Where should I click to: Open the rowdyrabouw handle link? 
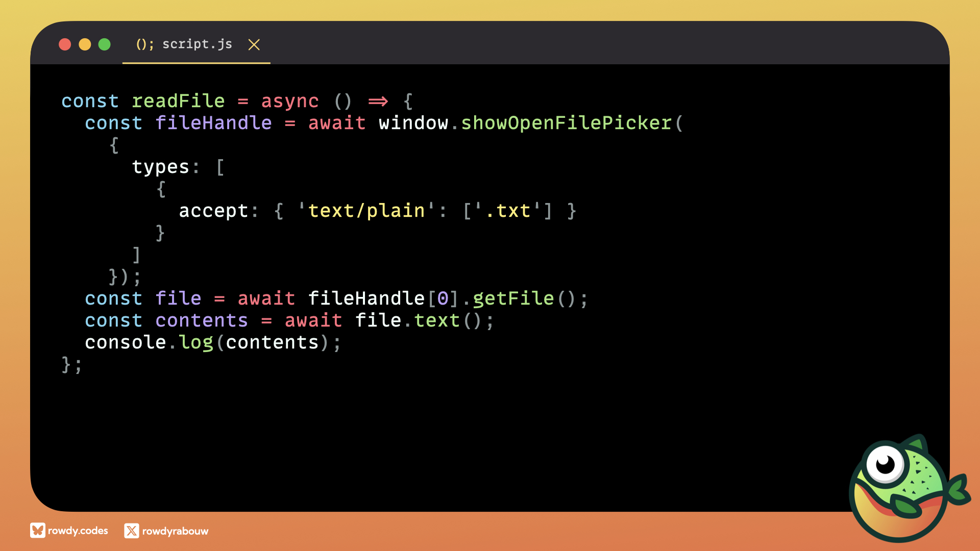(175, 531)
